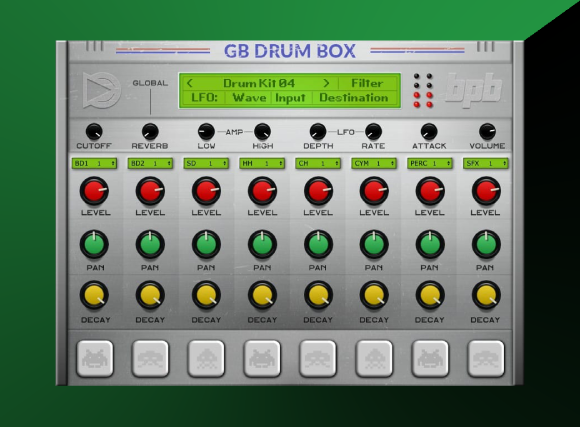
Task: Open the PERC sample selector dropdown
Action: click(430, 163)
